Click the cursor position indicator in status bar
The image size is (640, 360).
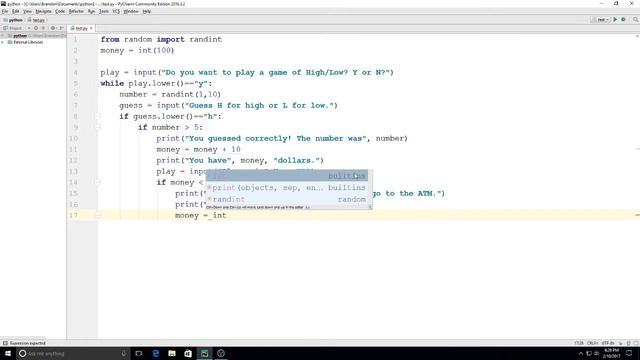pos(578,343)
